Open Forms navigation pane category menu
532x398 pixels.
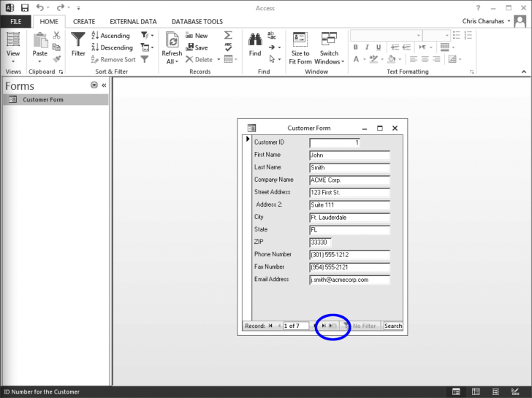tap(94, 85)
